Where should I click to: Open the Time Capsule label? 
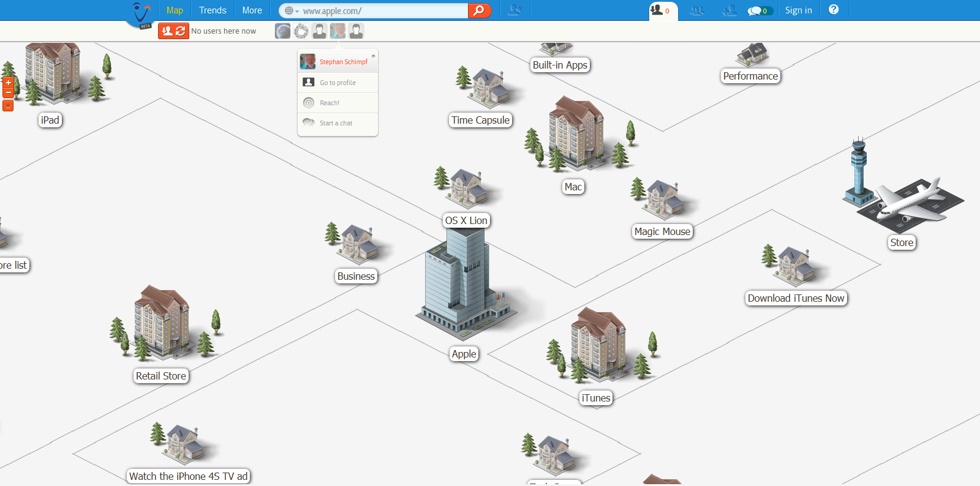click(481, 120)
